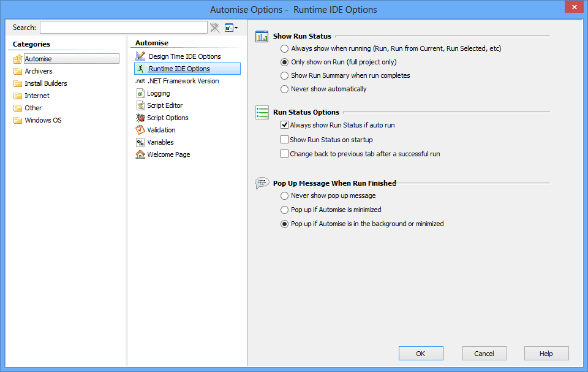Open the Variables options page
Image resolution: width=588 pixels, height=372 pixels.
(160, 142)
